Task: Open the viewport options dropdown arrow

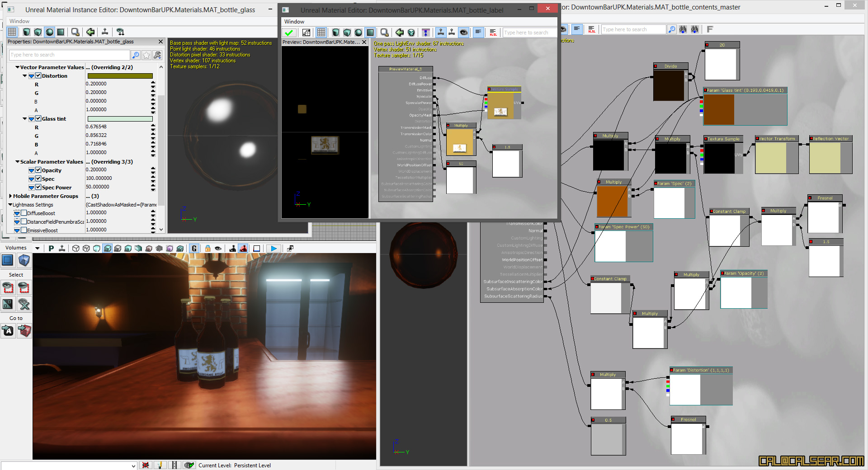Action: 37,248
